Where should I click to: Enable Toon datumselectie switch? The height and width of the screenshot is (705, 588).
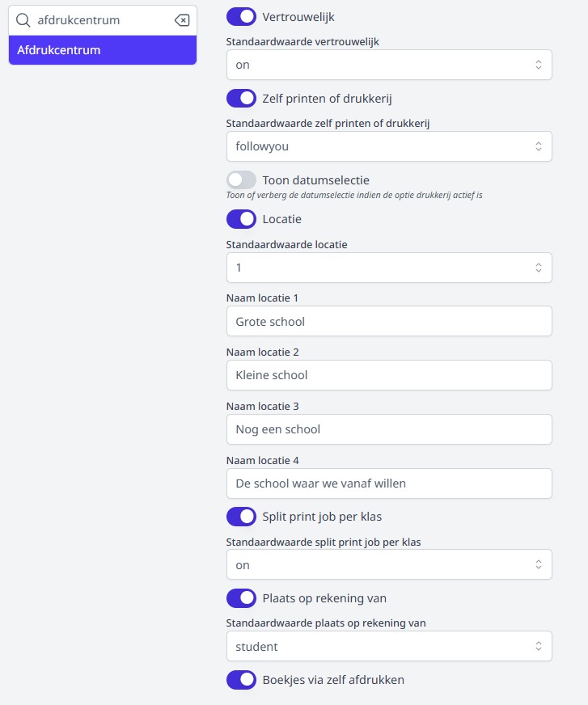coord(241,179)
